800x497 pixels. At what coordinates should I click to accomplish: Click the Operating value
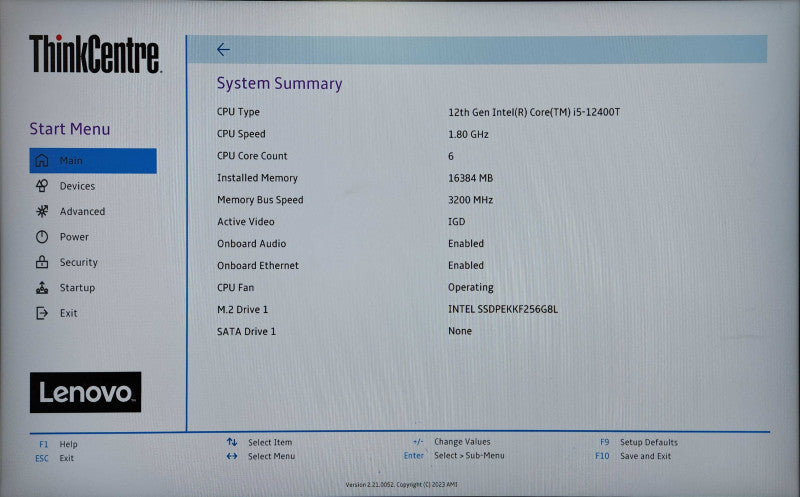[x=471, y=287]
